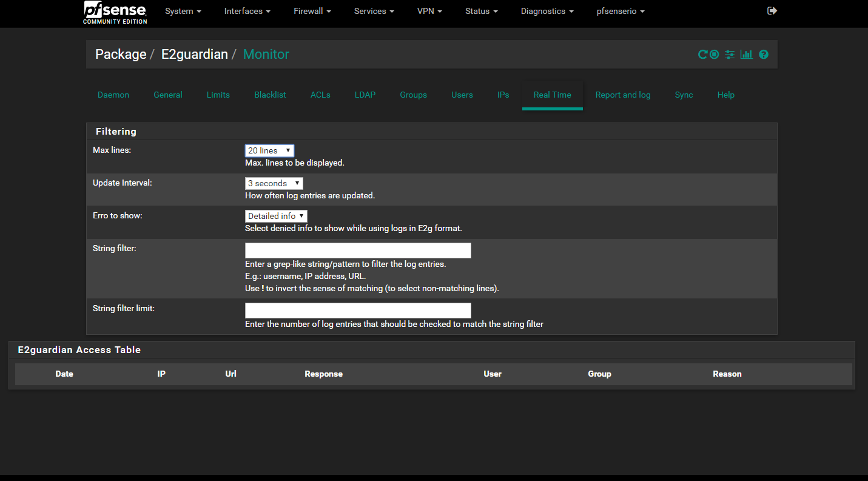Open the Firewall menu
868x481 pixels.
pos(312,12)
